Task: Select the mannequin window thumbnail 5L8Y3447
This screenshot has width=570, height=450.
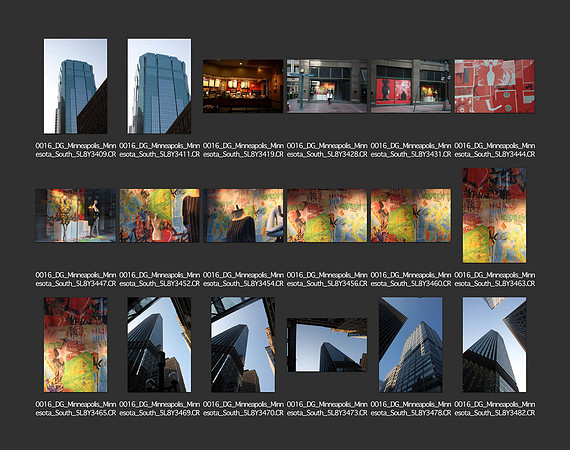Action: [76, 216]
